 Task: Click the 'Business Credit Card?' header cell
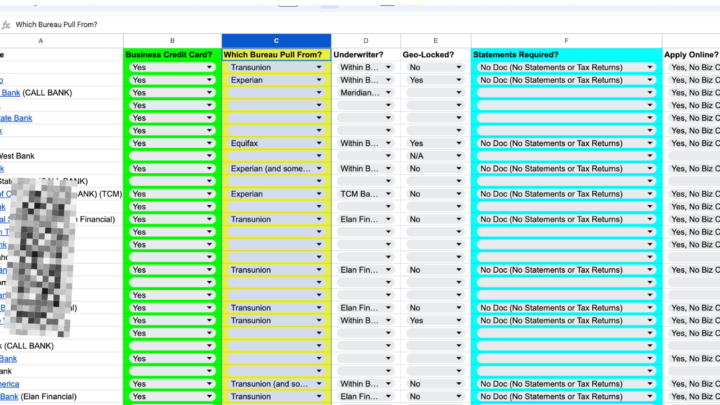(172, 55)
